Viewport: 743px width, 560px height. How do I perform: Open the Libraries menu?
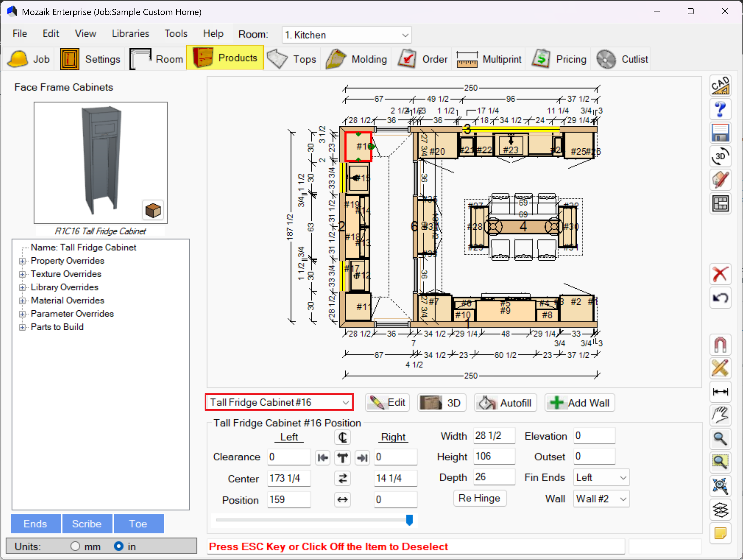click(130, 34)
